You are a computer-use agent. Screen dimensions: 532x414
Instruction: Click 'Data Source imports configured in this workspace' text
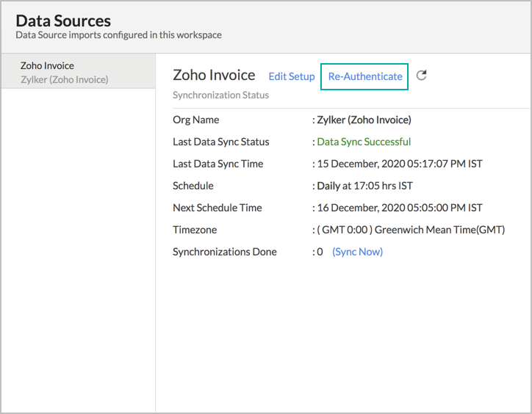pyautogui.click(x=119, y=35)
